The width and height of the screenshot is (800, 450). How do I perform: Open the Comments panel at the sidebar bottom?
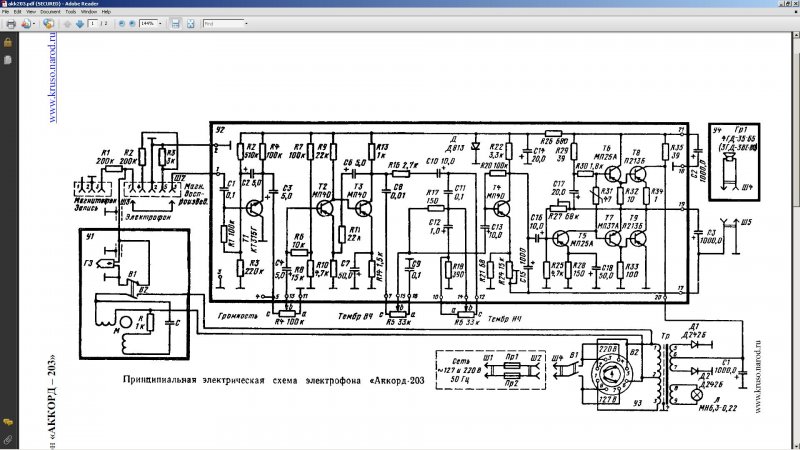pos(8,422)
